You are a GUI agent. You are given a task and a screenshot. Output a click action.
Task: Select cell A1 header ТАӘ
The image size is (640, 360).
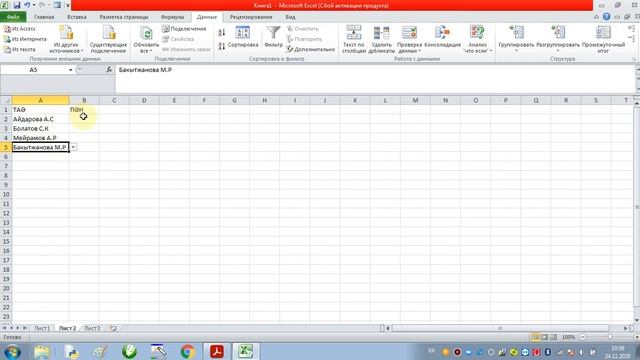click(x=40, y=110)
